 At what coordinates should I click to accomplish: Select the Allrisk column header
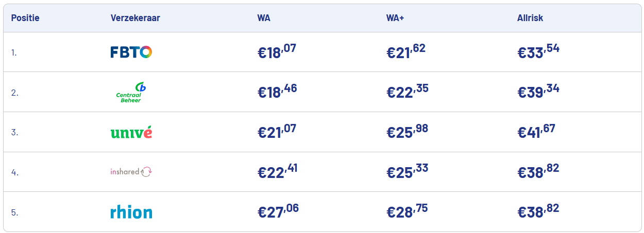(530, 18)
